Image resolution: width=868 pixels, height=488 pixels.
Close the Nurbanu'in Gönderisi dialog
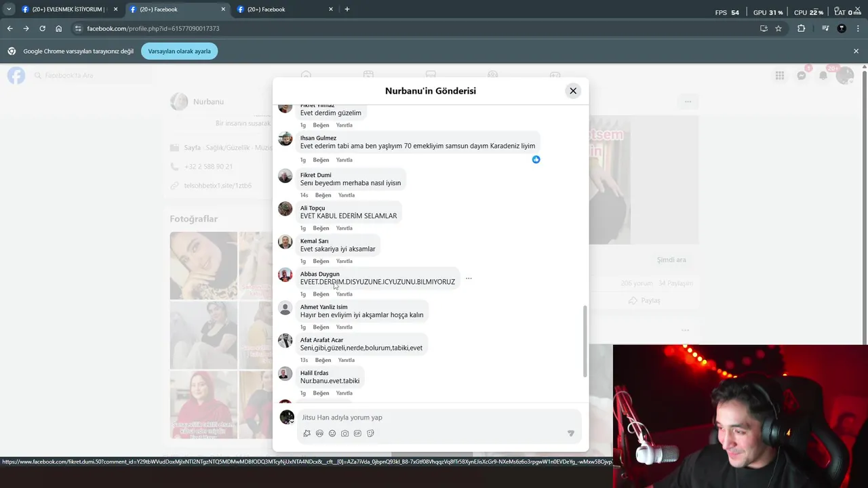[x=573, y=91]
